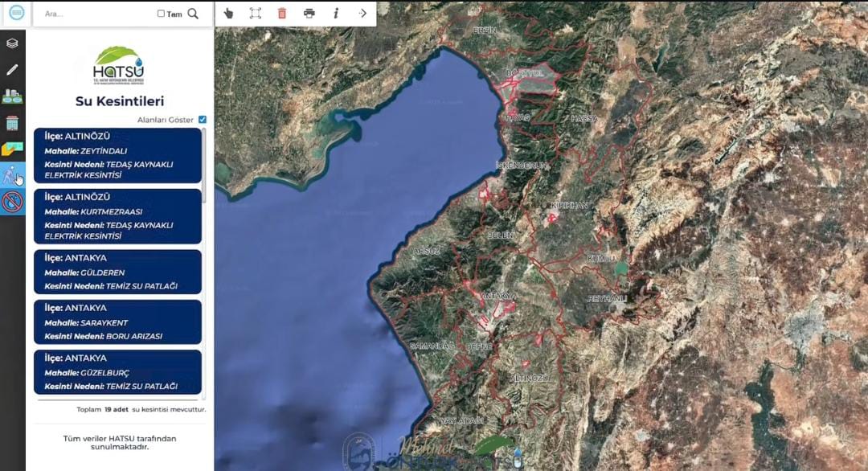Click the 'Ara...' search input field
Screen dimensions: 868x471
pos(96,14)
